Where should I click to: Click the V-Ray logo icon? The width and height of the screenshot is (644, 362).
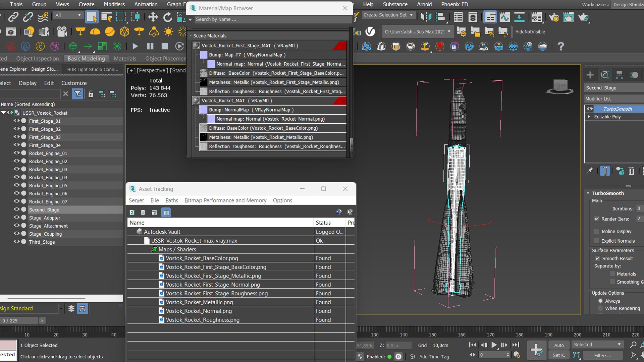point(370,32)
